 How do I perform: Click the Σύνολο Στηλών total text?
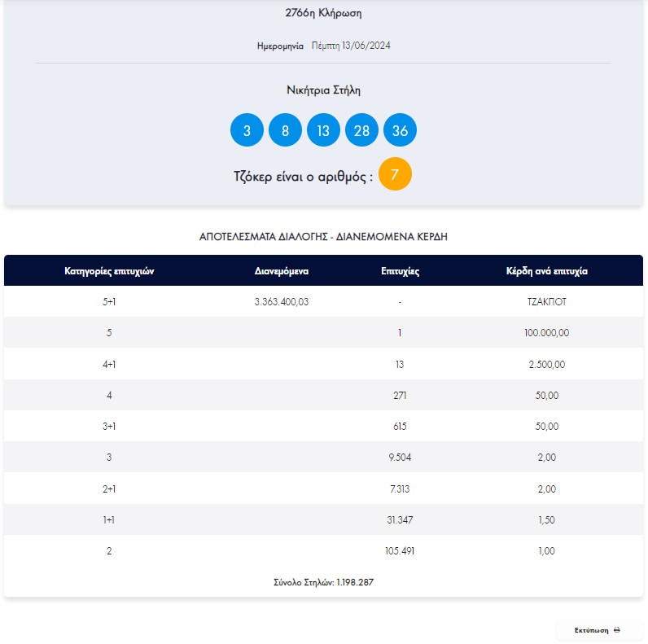[323, 582]
